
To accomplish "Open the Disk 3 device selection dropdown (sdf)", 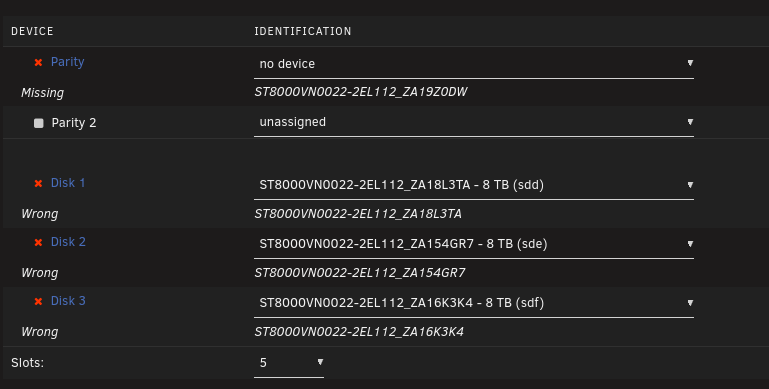I will click(474, 303).
